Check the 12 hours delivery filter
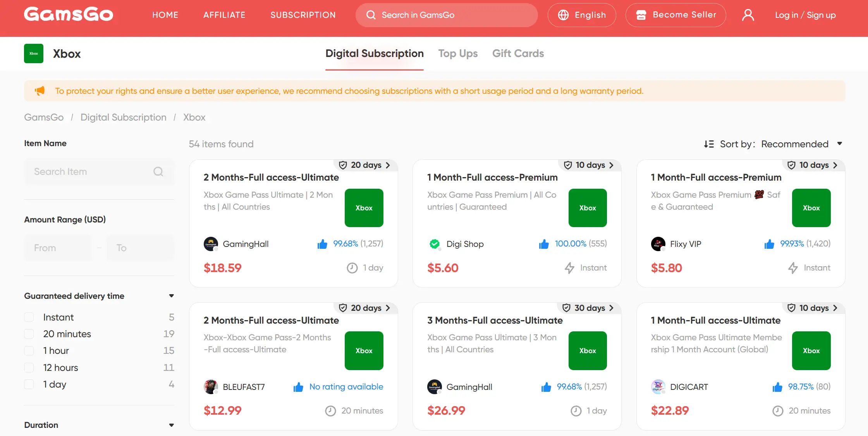Viewport: 868px width, 436px height. click(29, 367)
